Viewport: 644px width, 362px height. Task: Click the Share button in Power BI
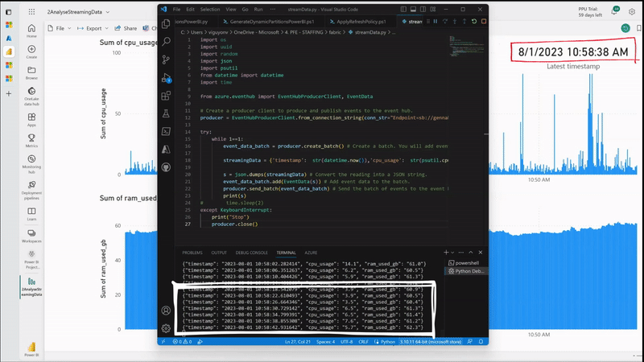pyautogui.click(x=127, y=28)
